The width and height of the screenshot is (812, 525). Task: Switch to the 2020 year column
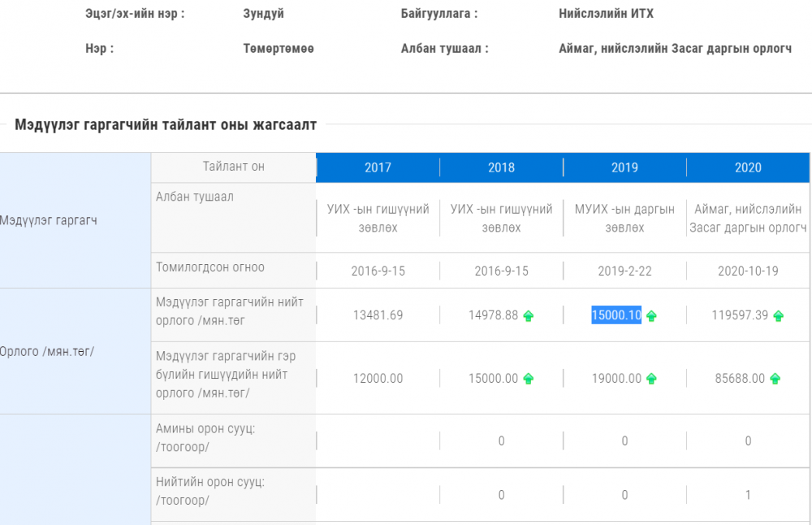pos(748,167)
